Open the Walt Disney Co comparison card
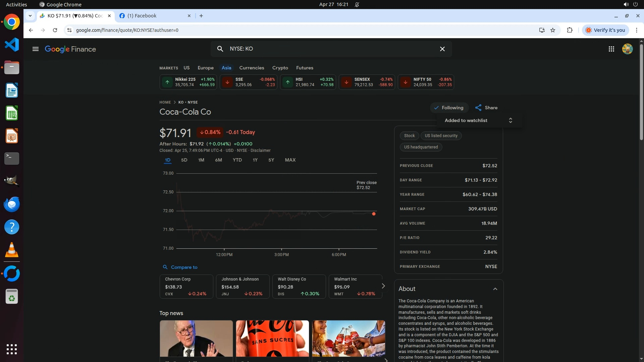 (x=299, y=286)
